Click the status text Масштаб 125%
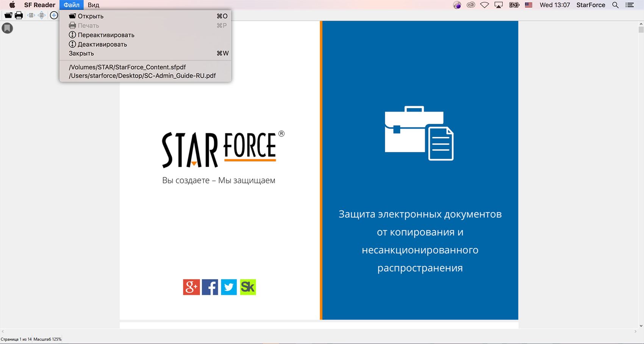The width and height of the screenshot is (644, 344). (47, 339)
